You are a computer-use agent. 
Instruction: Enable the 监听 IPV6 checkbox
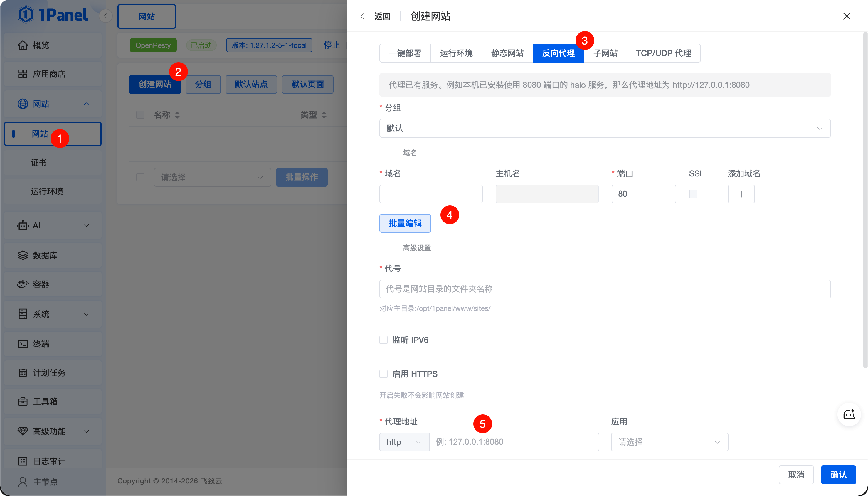(383, 340)
